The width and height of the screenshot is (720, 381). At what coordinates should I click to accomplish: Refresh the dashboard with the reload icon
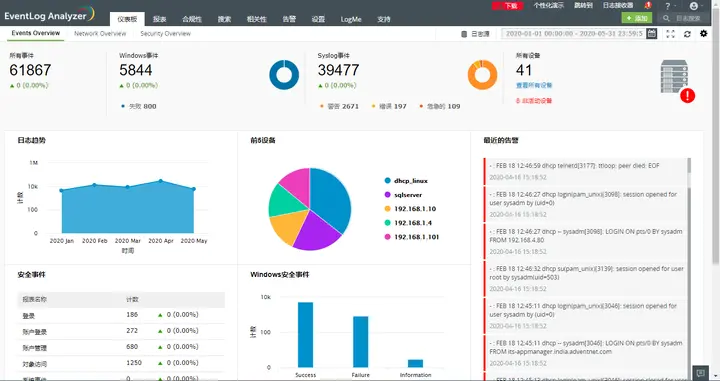point(687,34)
